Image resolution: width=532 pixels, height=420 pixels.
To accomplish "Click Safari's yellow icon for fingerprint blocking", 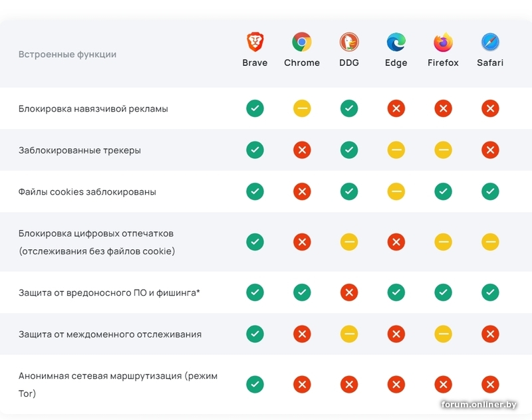I will pos(490,242).
